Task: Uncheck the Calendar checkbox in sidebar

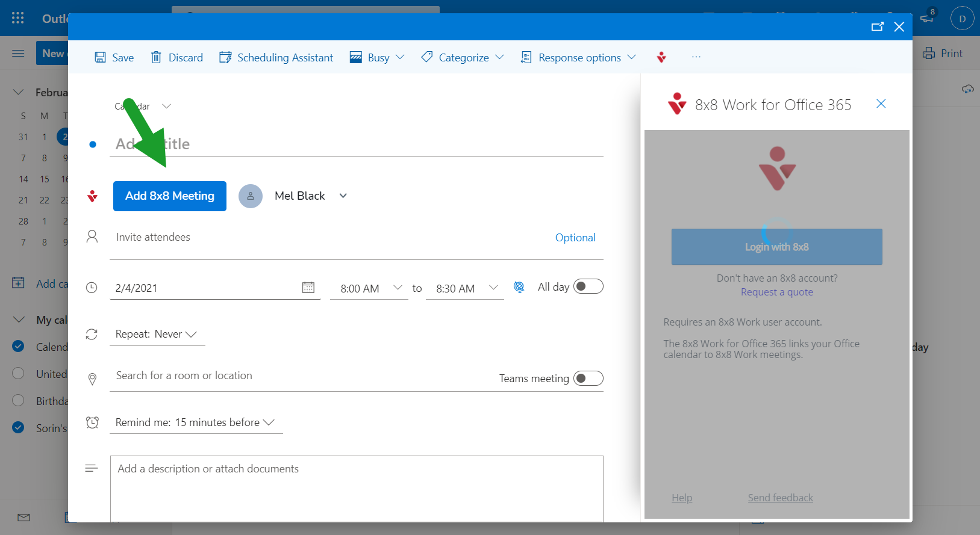Action: tap(18, 346)
